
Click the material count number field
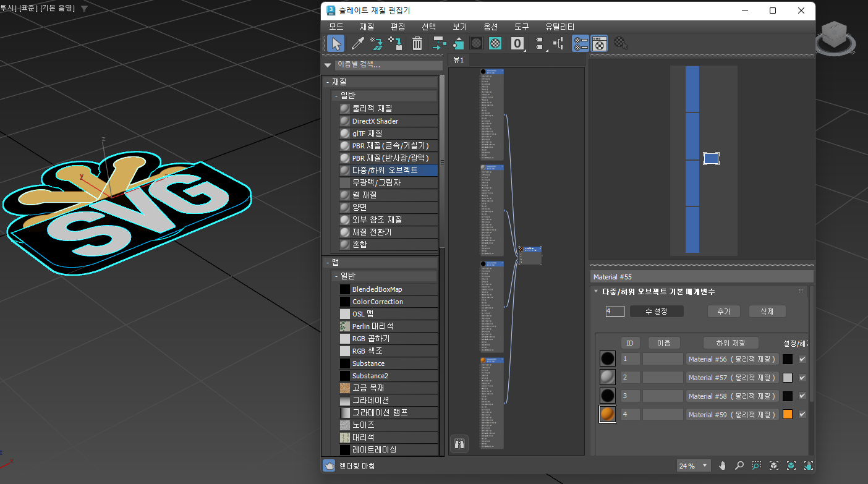615,312
